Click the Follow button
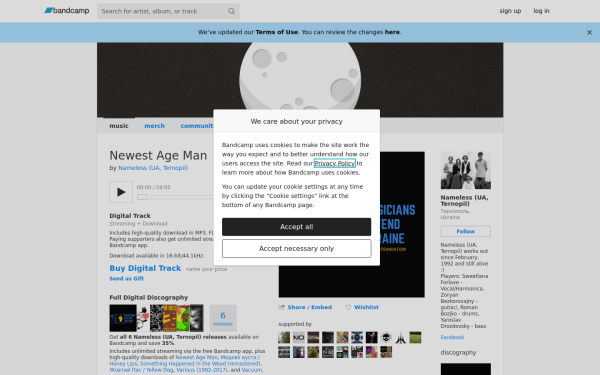Screen dimensions: 600x375 pos(466,232)
